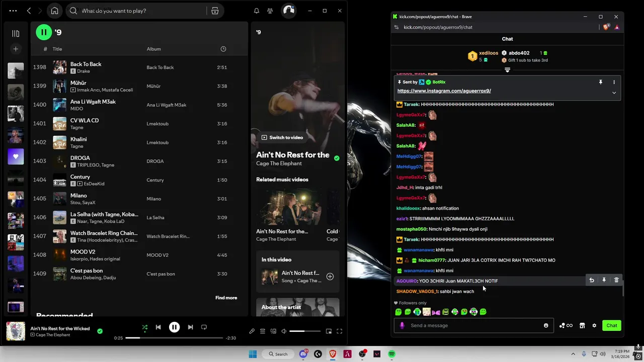
Task: Open the Kick shop icon beside chat input
Action: (x=582, y=325)
